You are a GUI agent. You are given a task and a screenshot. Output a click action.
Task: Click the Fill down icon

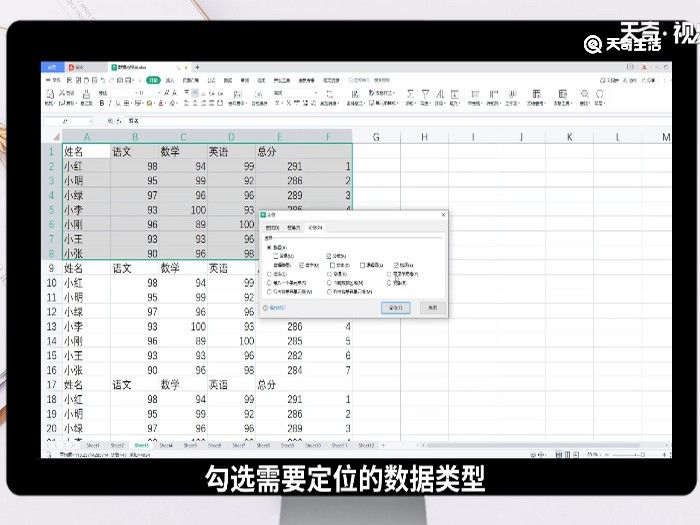point(454,94)
